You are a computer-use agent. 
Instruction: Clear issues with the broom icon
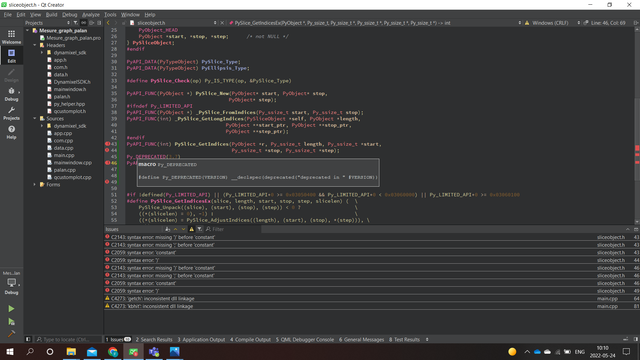(167, 229)
